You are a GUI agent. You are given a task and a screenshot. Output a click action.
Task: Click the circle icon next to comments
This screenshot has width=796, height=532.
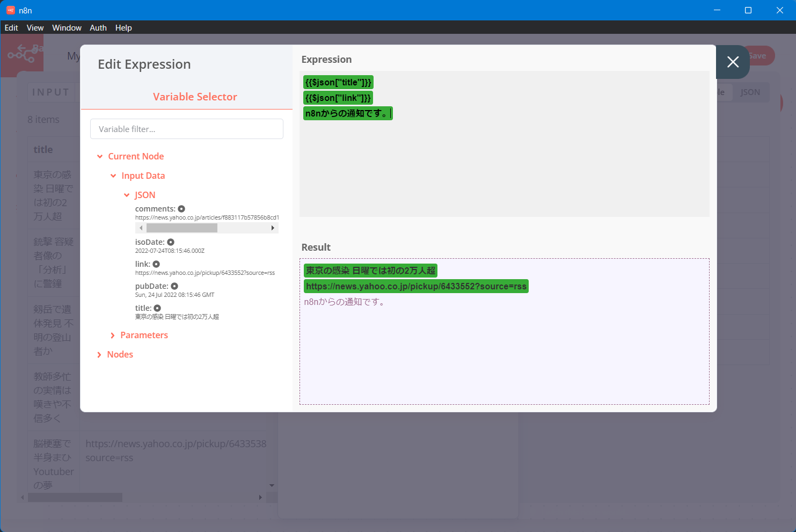181,209
